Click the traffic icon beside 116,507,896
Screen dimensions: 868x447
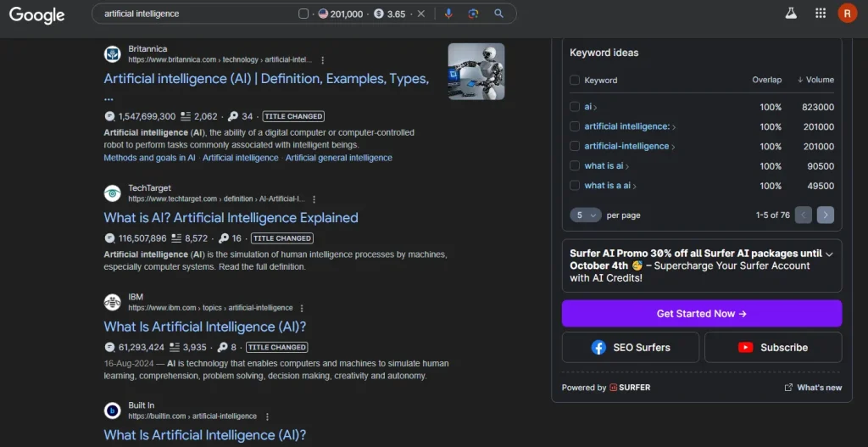coord(109,238)
